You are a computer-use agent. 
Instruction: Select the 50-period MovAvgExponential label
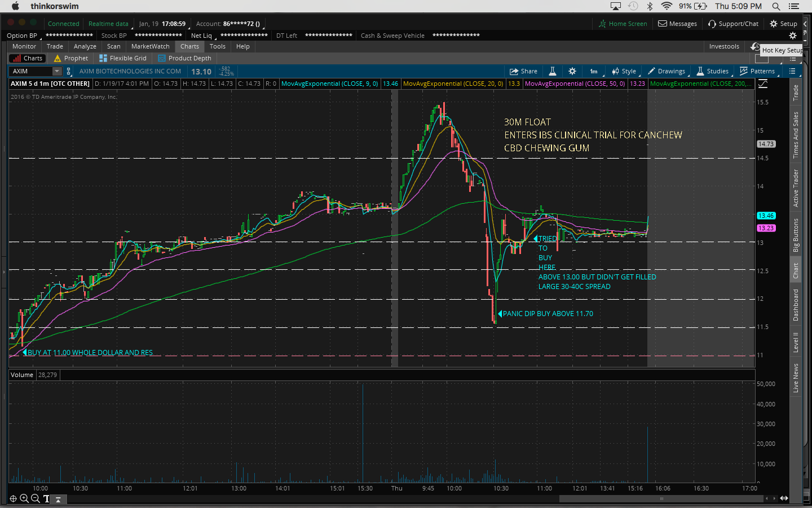click(x=575, y=84)
